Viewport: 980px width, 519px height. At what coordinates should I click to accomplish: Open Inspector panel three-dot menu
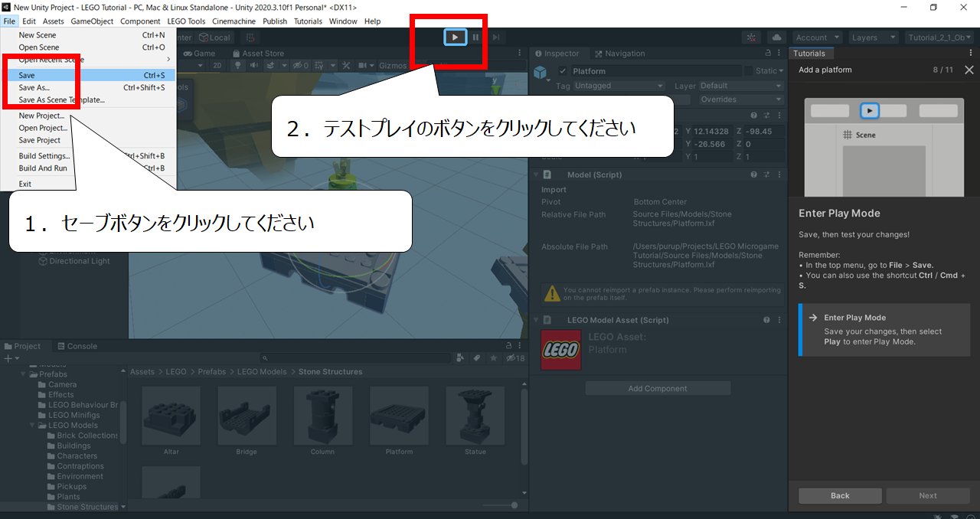pos(779,53)
